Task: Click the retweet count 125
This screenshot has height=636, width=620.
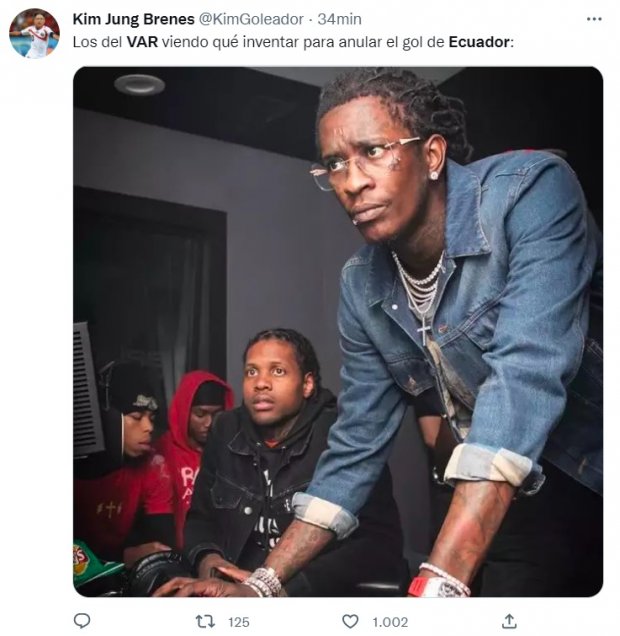Action: point(239,622)
